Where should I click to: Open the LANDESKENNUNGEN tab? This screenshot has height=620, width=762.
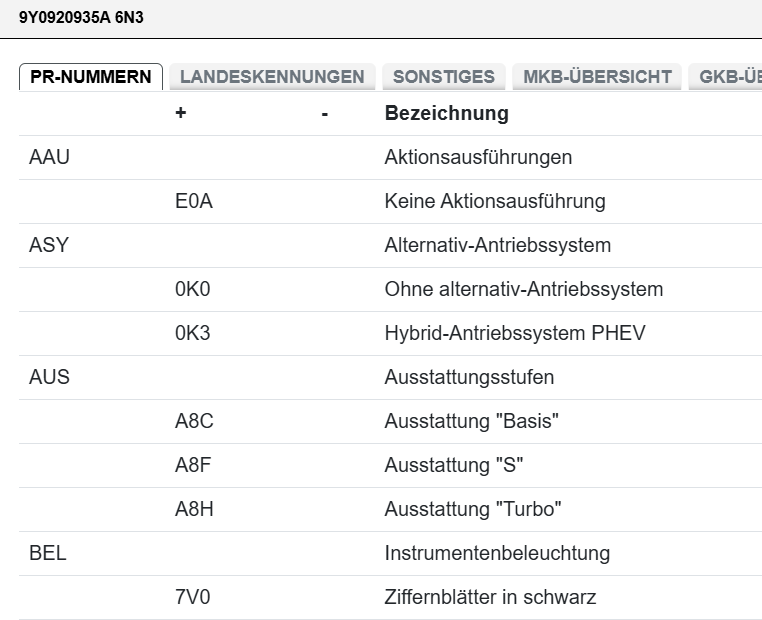click(272, 77)
